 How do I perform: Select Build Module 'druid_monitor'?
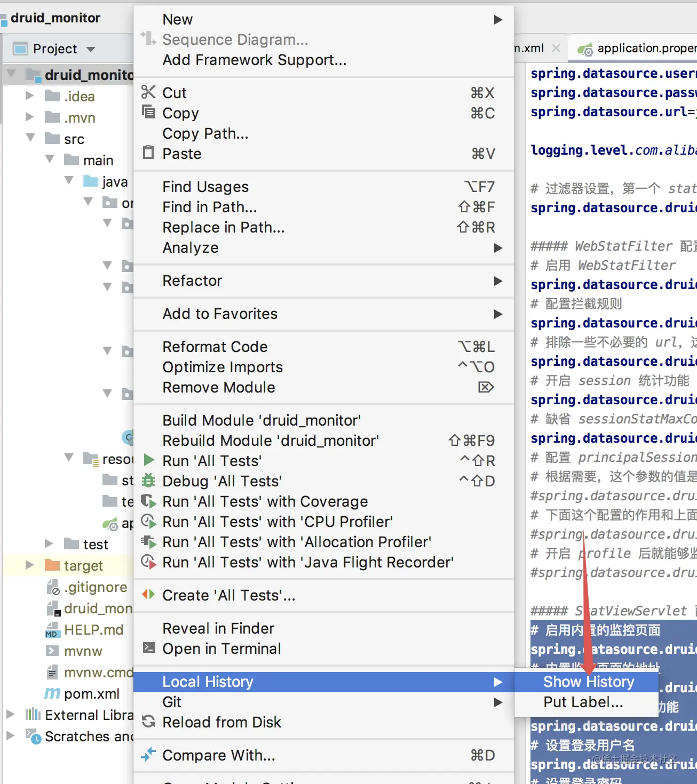pyautogui.click(x=324, y=420)
